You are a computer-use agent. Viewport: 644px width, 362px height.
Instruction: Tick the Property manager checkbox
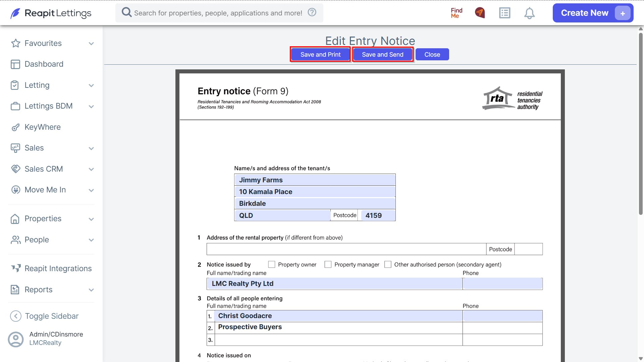click(328, 264)
